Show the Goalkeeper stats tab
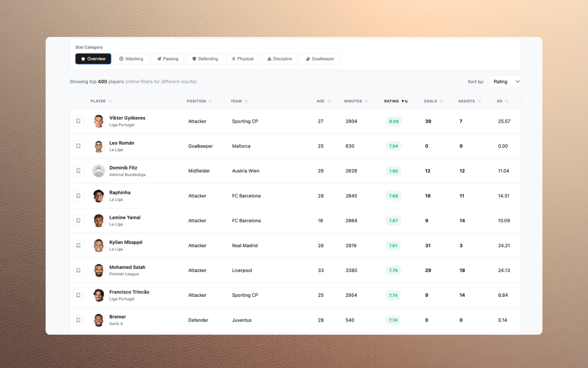The height and width of the screenshot is (368, 588). pos(320,59)
